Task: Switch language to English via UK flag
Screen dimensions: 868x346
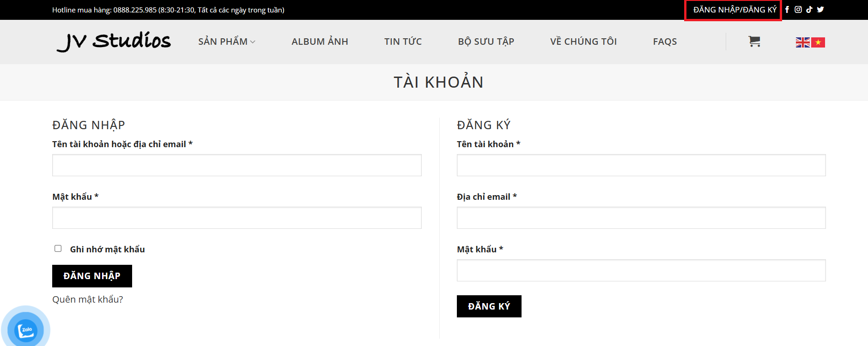Action: [x=803, y=42]
